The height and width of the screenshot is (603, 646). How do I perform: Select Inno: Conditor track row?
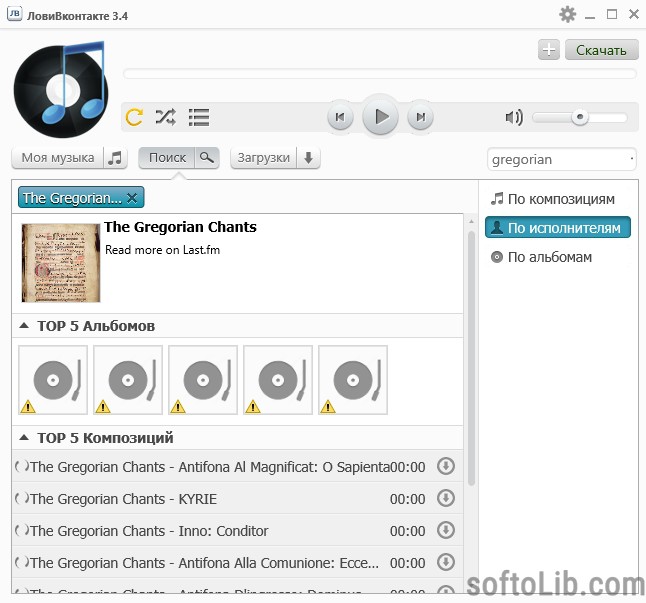point(238,531)
